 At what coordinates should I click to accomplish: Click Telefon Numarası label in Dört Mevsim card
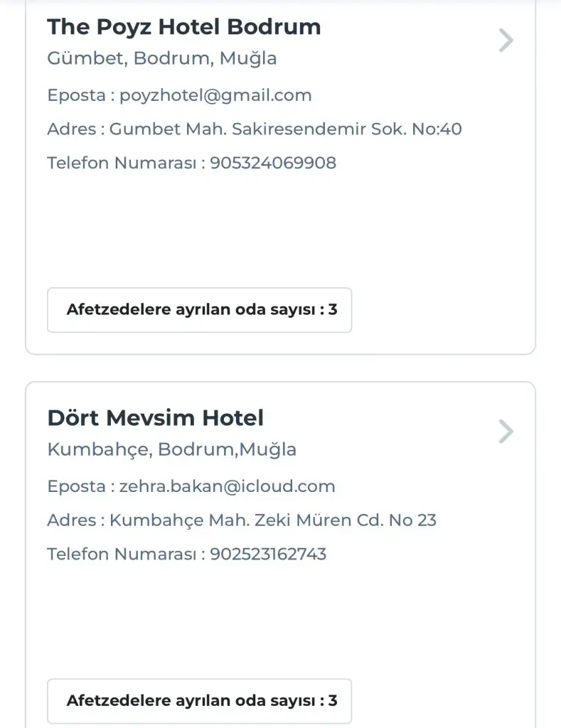[122, 554]
